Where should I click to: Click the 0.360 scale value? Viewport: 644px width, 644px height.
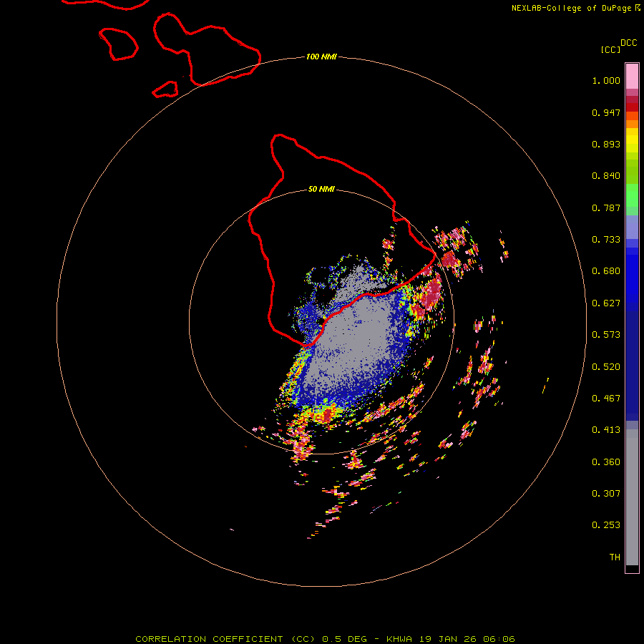(606, 462)
